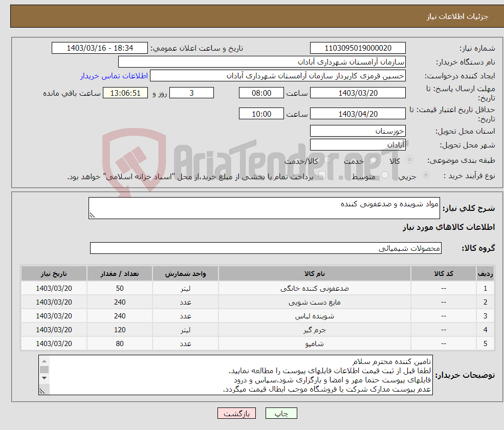Click the کد کالا column header
Viewport: 504px width, 430px height.
point(444,273)
